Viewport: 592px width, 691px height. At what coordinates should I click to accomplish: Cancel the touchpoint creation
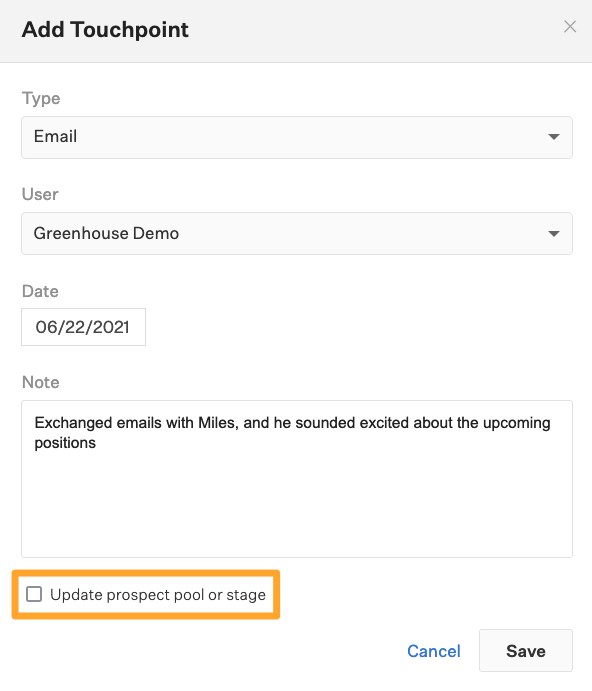click(x=434, y=651)
